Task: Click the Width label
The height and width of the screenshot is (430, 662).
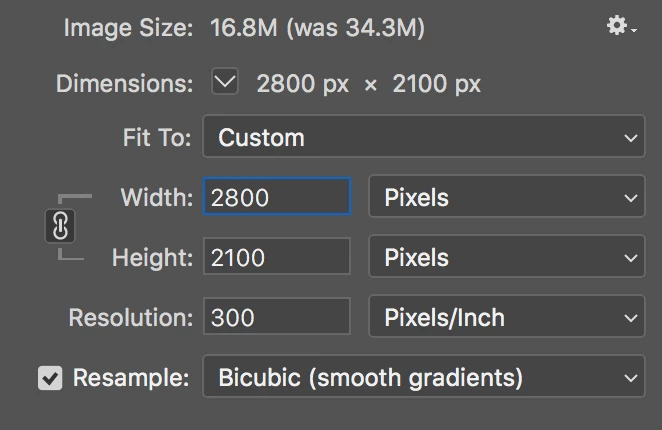Action: (157, 197)
